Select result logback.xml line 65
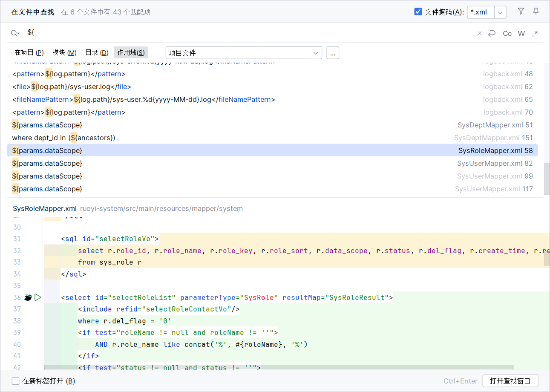Image resolution: width=550 pixels, height=392 pixels. coord(273,99)
